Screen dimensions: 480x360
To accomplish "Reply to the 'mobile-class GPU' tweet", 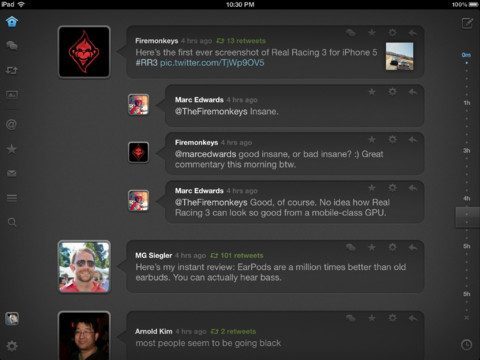I will (413, 188).
